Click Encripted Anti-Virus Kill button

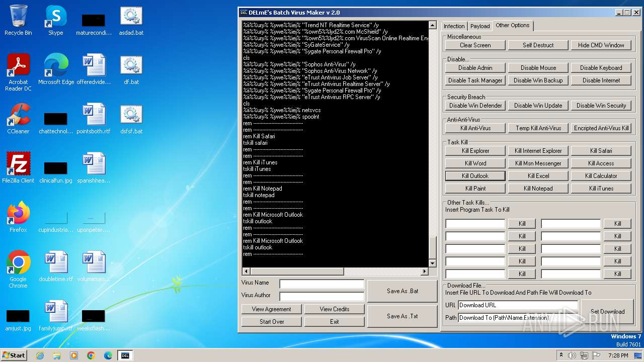coord(601,128)
